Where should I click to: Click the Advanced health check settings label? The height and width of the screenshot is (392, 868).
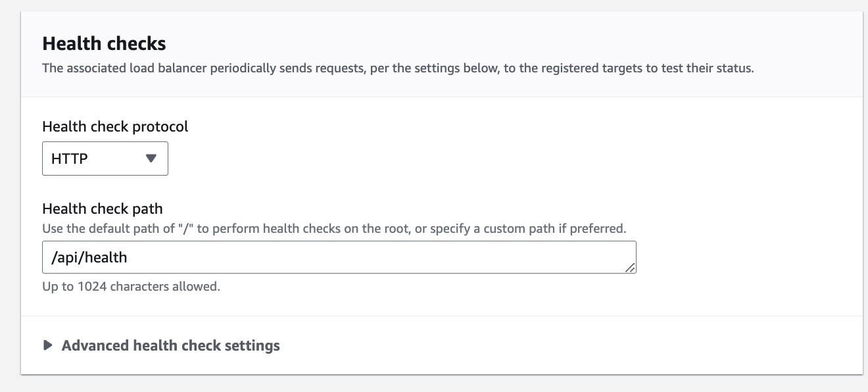point(170,345)
